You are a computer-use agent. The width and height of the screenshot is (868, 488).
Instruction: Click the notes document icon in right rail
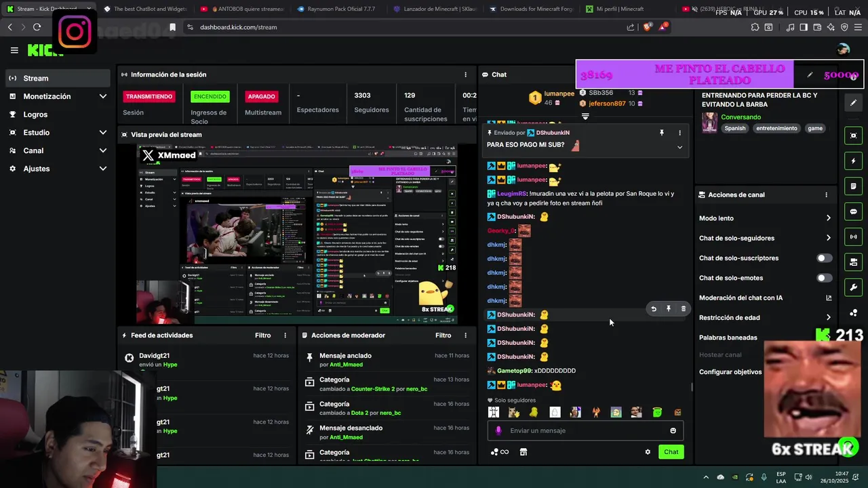pyautogui.click(x=854, y=186)
